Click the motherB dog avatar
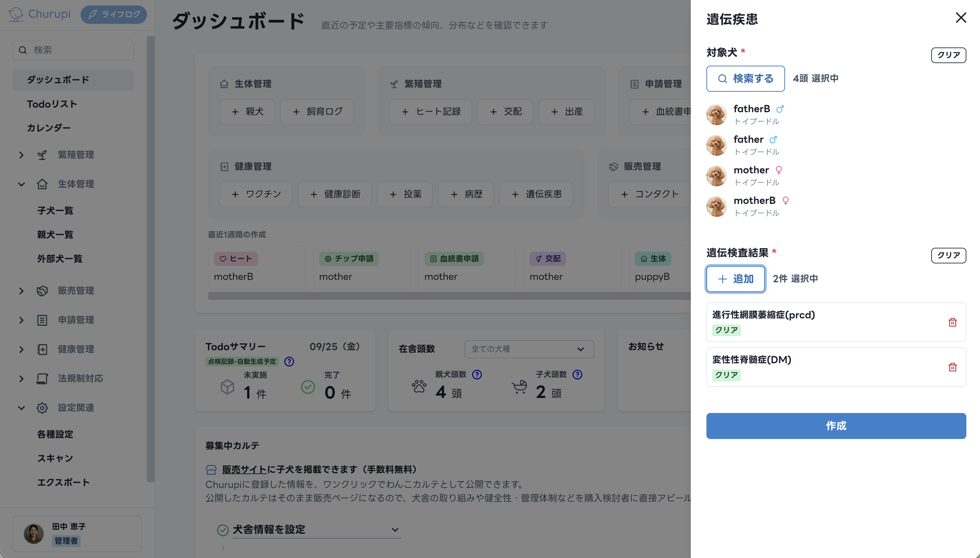 pyautogui.click(x=716, y=206)
